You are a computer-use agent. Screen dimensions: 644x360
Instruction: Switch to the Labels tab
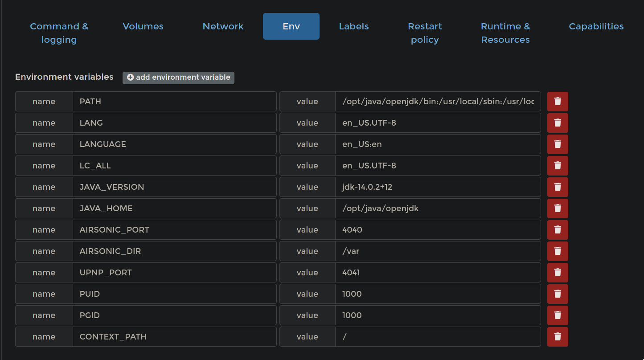[x=353, y=26]
